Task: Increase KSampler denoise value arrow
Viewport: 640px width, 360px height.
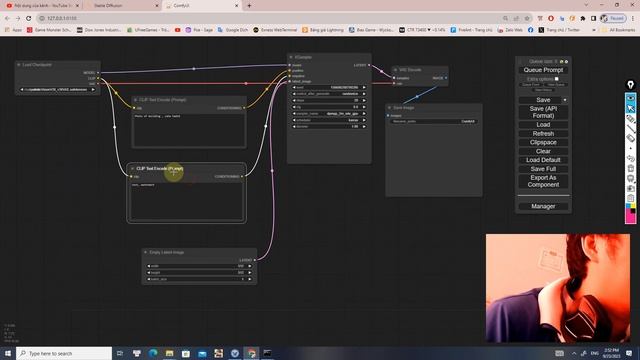Action: (364, 127)
